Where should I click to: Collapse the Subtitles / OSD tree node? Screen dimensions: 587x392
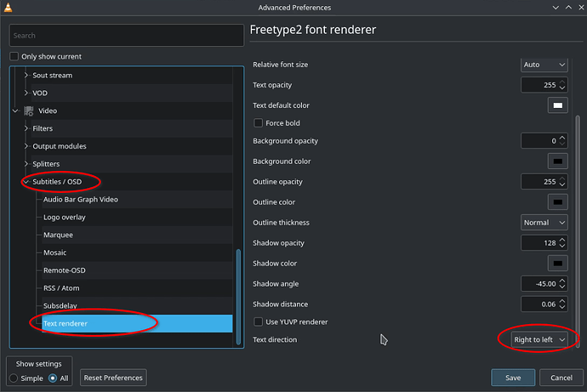[26, 182]
